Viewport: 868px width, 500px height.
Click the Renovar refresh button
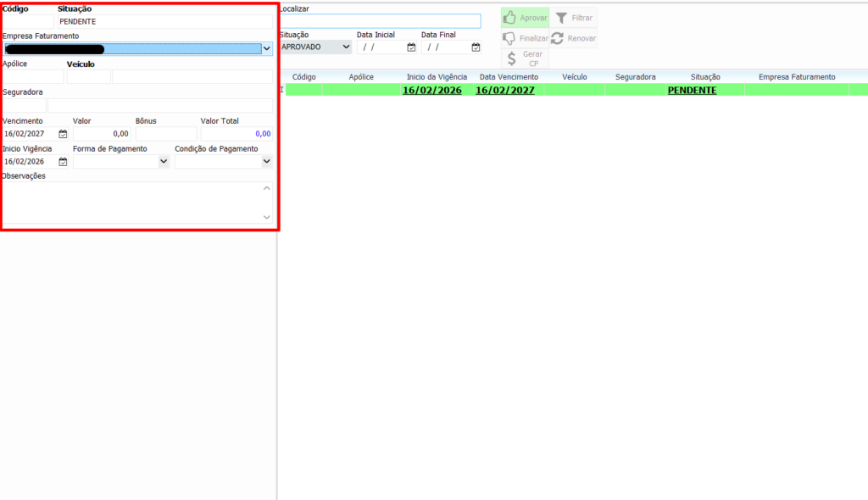point(574,39)
